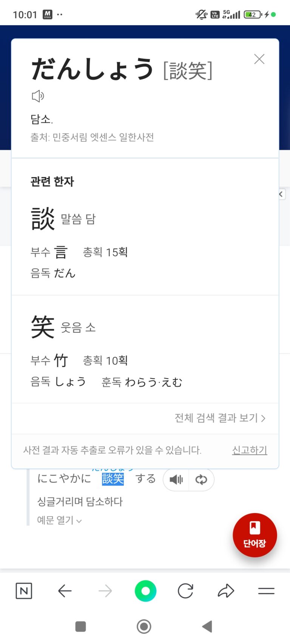The height and width of the screenshot is (644, 290).
Task: Collapse the side panel arrow tab
Action: pos(281,194)
